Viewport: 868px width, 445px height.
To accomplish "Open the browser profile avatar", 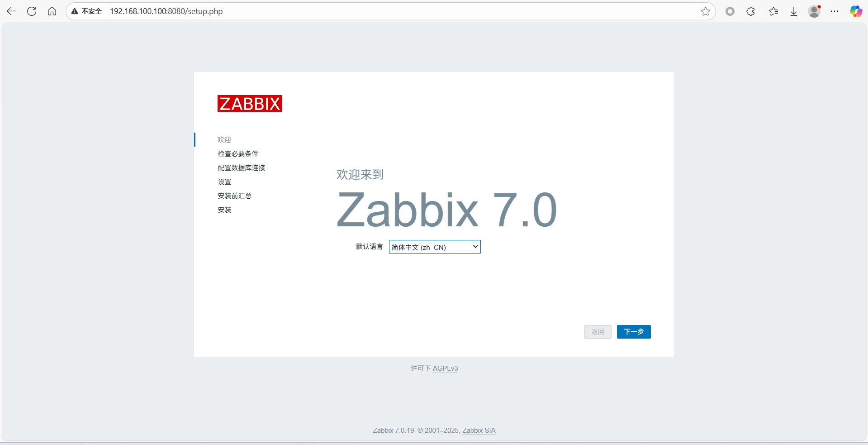I will point(814,11).
